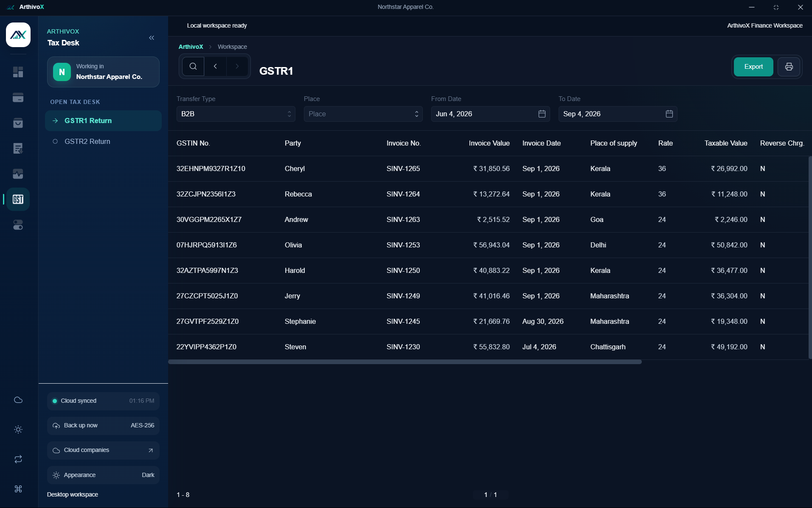The height and width of the screenshot is (508, 812).
Task: Click the horizontal table scrollbar
Action: click(405, 362)
